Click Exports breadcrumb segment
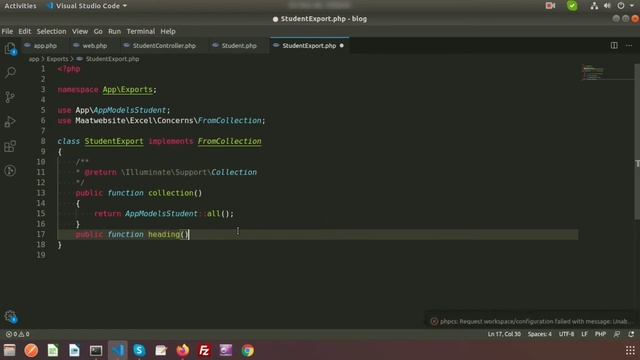 [x=57, y=59]
